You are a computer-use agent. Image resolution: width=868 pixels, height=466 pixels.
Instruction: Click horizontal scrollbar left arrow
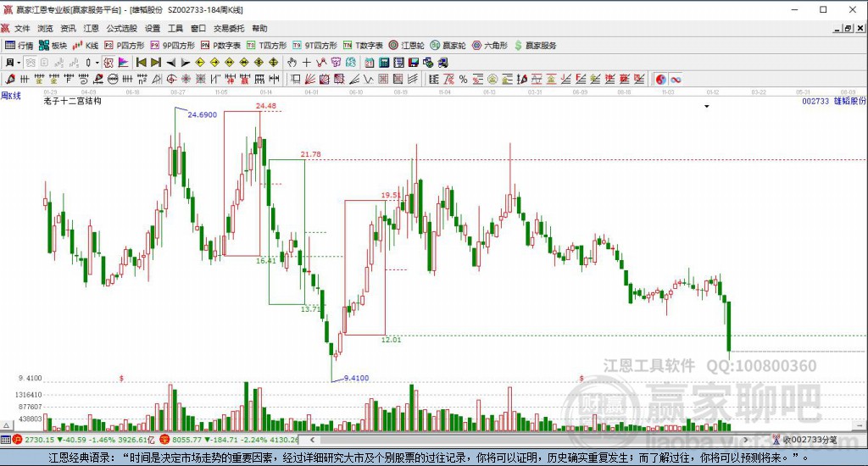click(312, 440)
